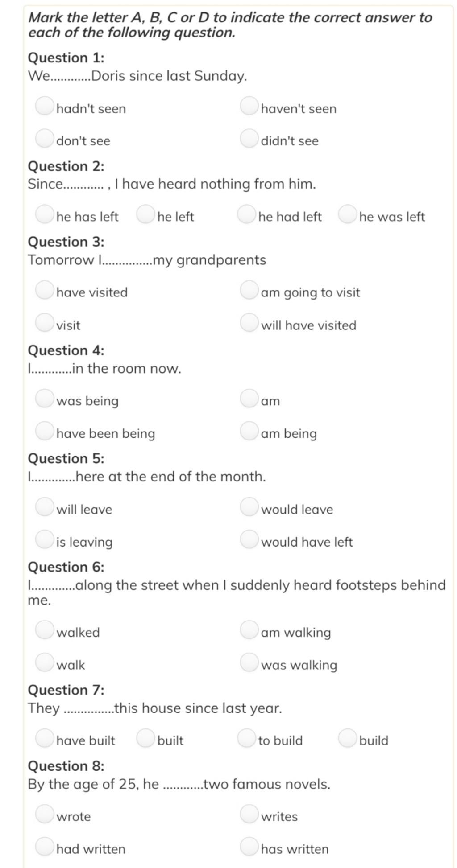Select "haven't seen" for Question 1
457x868 pixels.
[x=249, y=106]
